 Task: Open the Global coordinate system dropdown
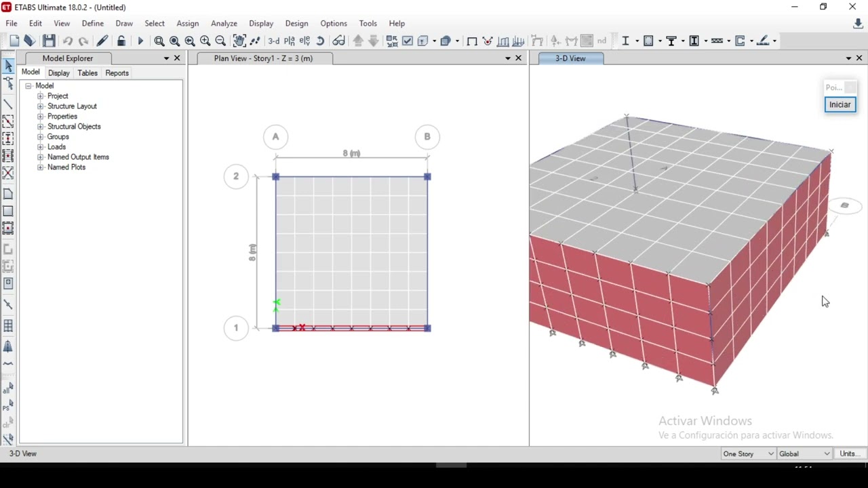coord(804,453)
